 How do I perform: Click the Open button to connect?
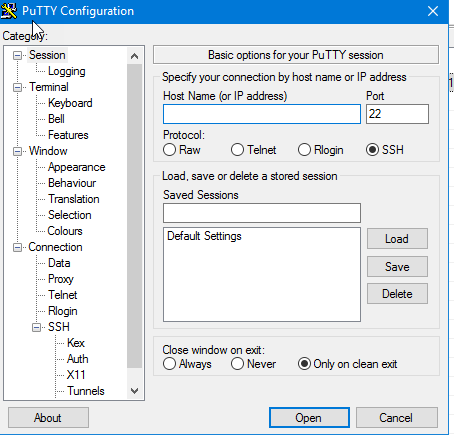pyautogui.click(x=309, y=417)
